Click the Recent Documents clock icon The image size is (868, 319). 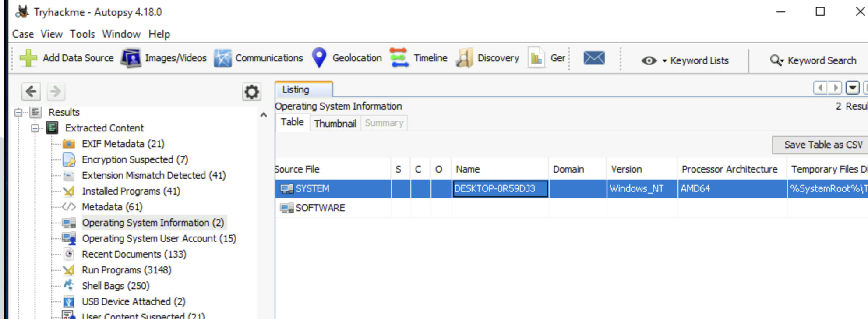69,254
